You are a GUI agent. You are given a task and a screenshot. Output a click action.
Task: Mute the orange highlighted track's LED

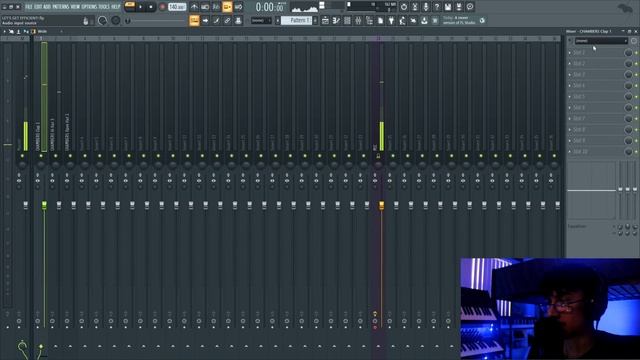[378, 156]
